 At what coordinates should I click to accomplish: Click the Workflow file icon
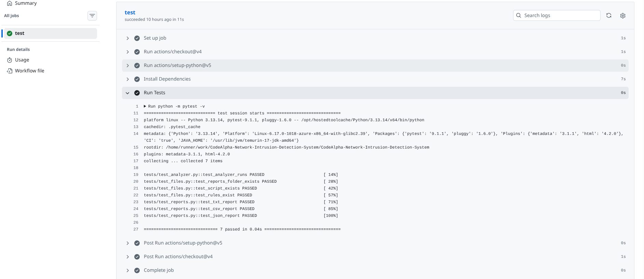(10, 71)
